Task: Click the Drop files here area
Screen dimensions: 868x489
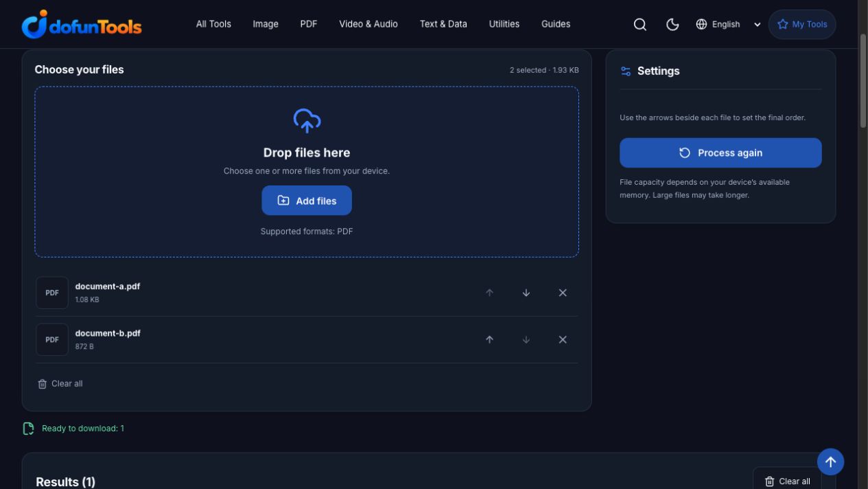Action: (x=307, y=172)
